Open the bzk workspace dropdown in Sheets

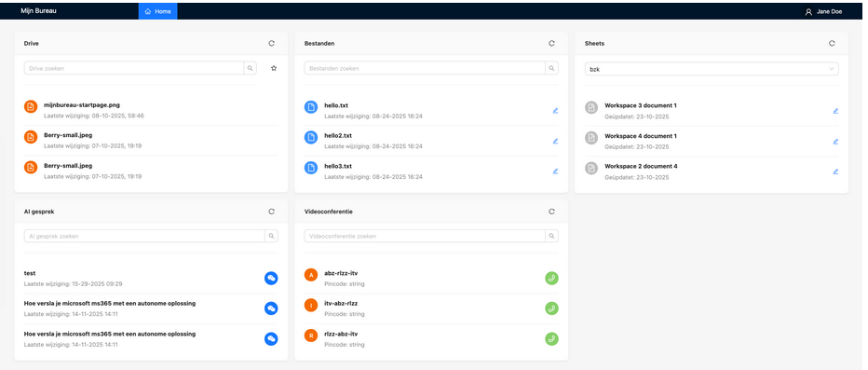tap(712, 69)
